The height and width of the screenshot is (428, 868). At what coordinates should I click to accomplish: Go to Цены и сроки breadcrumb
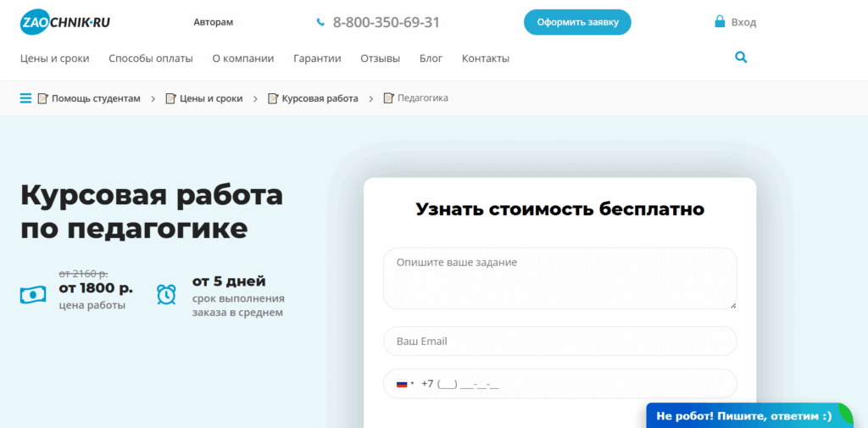pos(211,98)
